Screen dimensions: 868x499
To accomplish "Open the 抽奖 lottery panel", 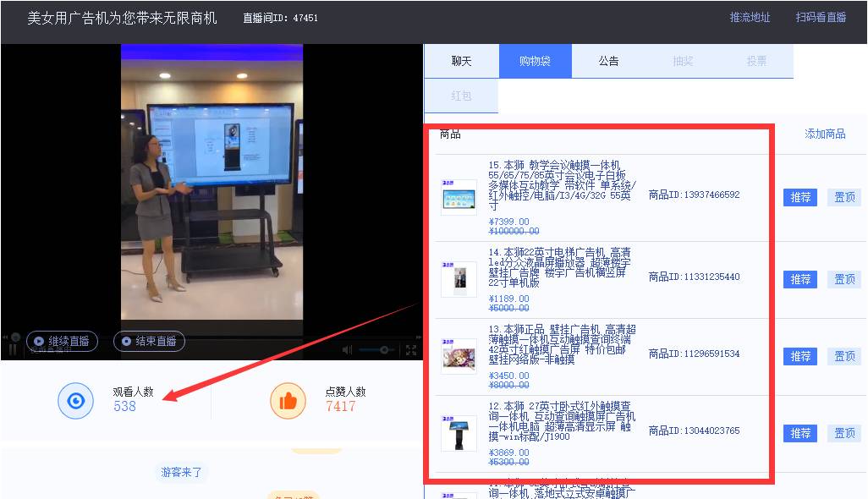I will tap(683, 60).
